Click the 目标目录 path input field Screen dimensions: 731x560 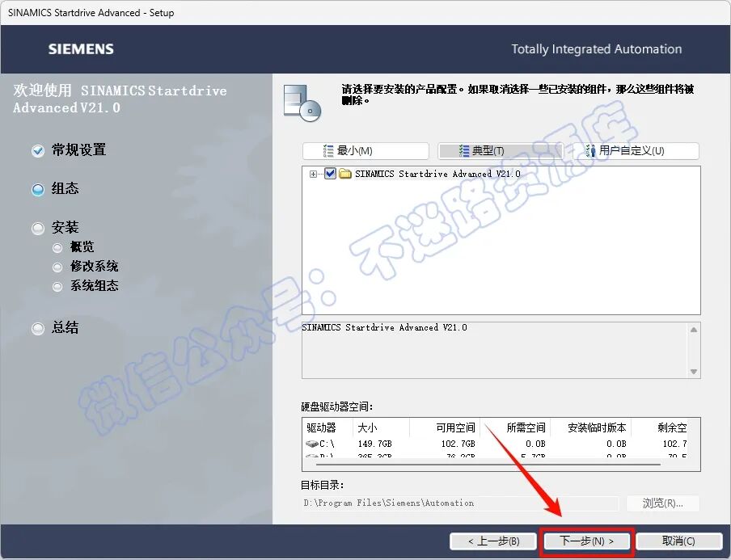tap(460, 503)
